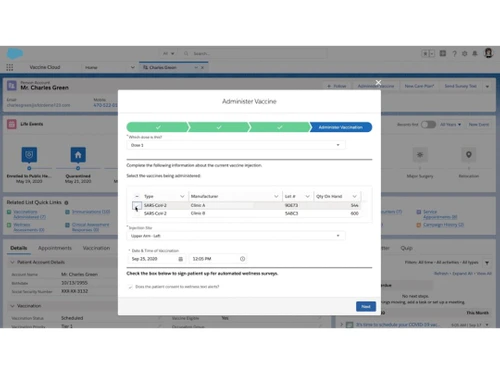Click the New Event button
This screenshot has height=375, width=500.
click(x=479, y=124)
